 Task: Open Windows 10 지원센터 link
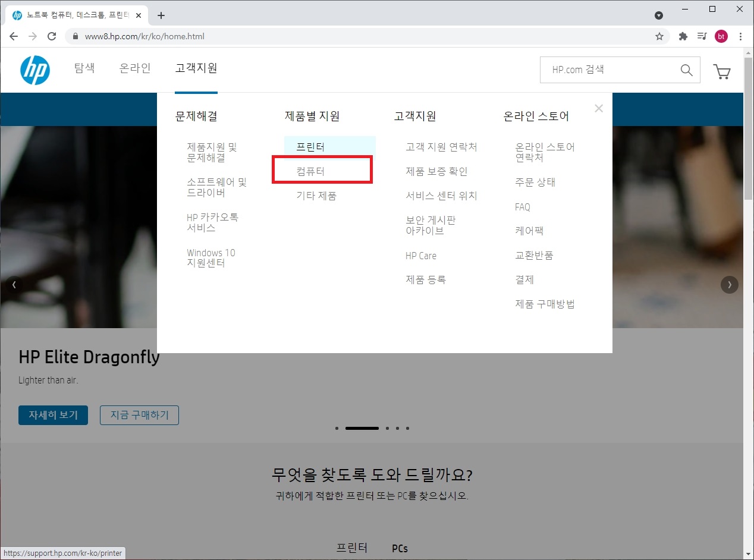click(211, 257)
